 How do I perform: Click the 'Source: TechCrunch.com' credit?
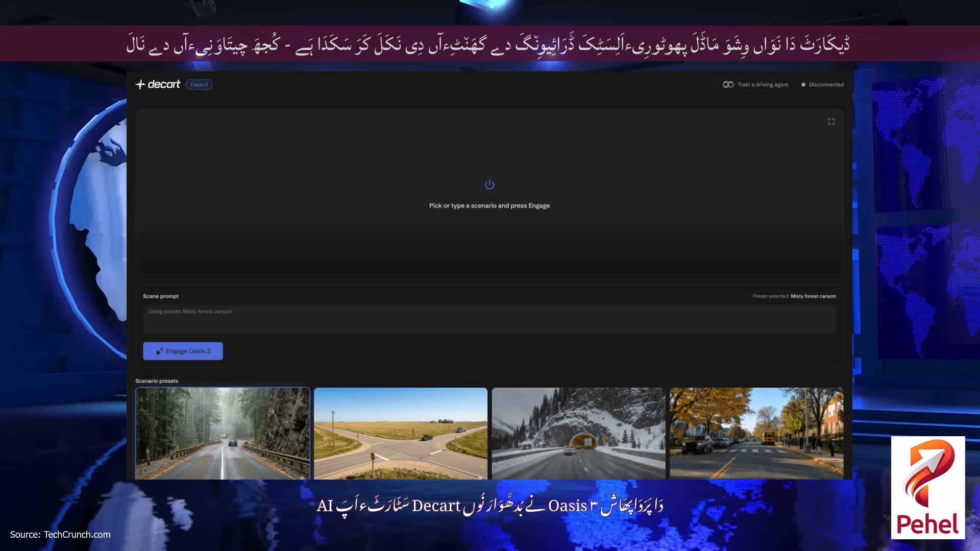coord(60,534)
